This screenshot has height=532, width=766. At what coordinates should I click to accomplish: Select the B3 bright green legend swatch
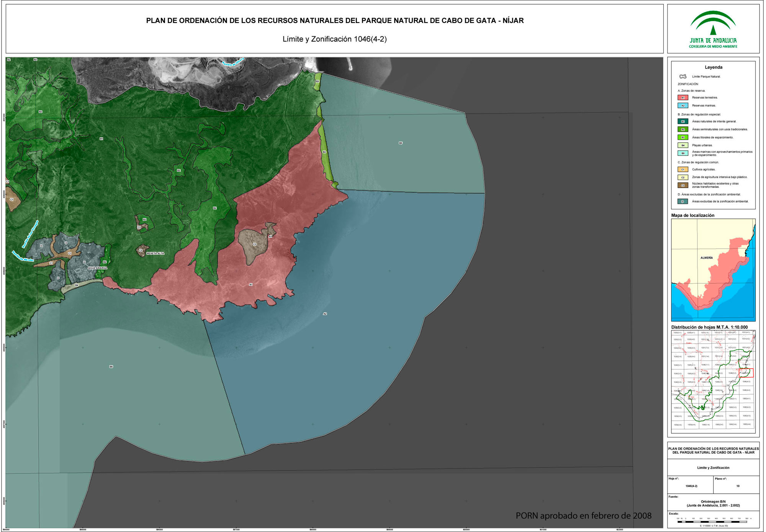(x=683, y=137)
